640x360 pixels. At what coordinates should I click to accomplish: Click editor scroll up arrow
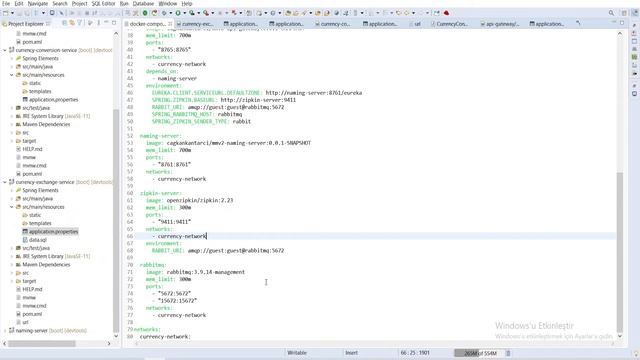tap(620, 33)
